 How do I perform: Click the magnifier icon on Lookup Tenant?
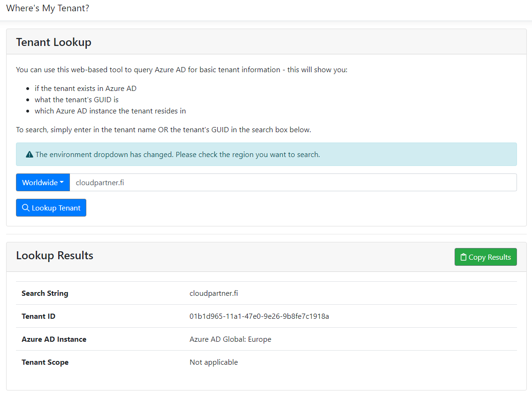[x=26, y=208]
